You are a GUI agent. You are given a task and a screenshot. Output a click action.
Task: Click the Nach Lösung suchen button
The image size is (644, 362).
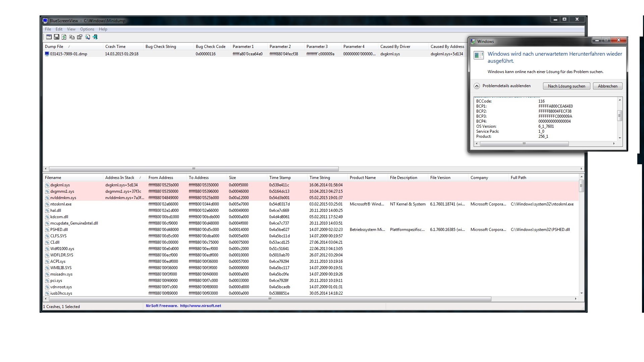(x=566, y=86)
